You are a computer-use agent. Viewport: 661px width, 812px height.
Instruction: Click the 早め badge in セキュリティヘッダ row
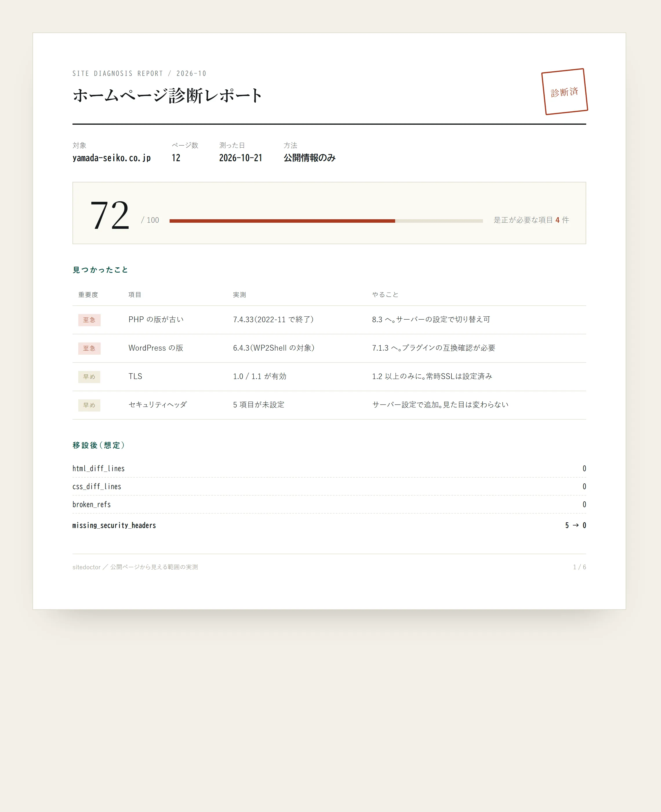(90, 405)
